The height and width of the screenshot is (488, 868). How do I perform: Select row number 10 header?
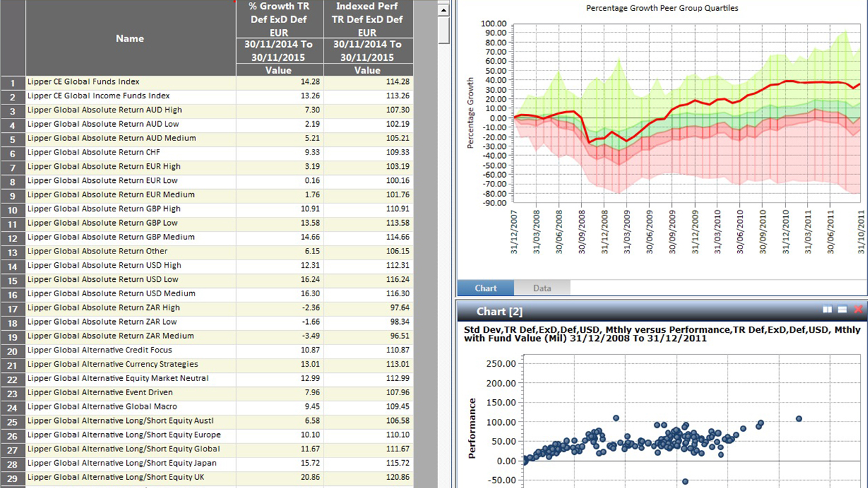tap(13, 209)
